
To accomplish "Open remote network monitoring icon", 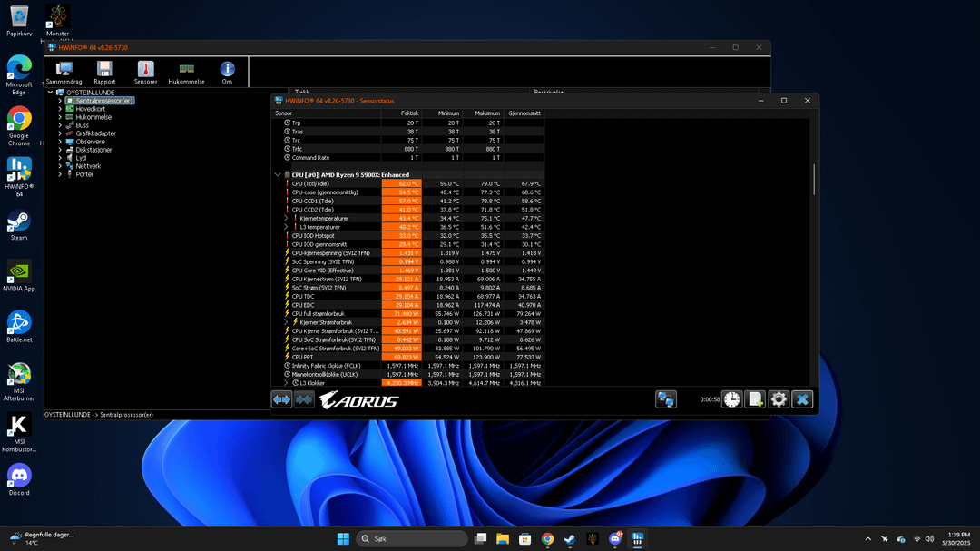I will click(666, 399).
